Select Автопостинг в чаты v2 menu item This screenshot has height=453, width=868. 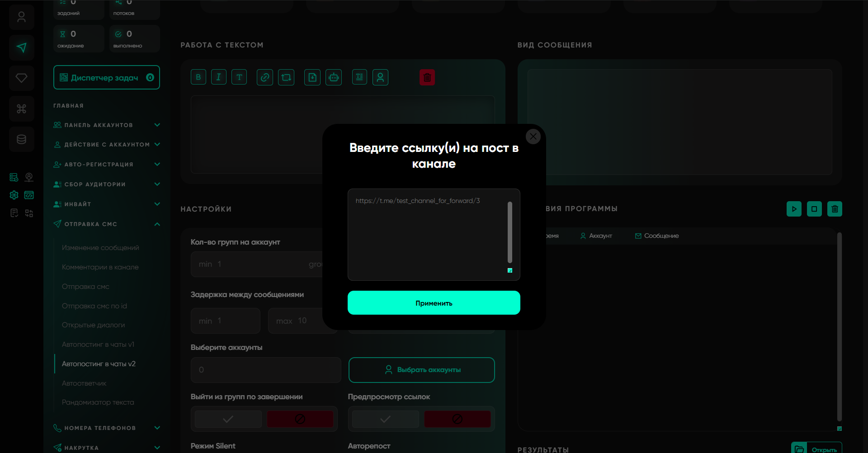99,364
